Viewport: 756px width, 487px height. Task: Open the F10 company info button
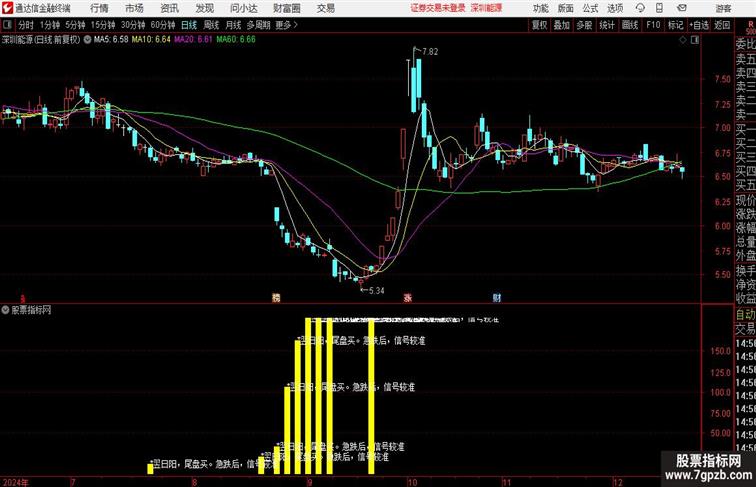pos(653,25)
